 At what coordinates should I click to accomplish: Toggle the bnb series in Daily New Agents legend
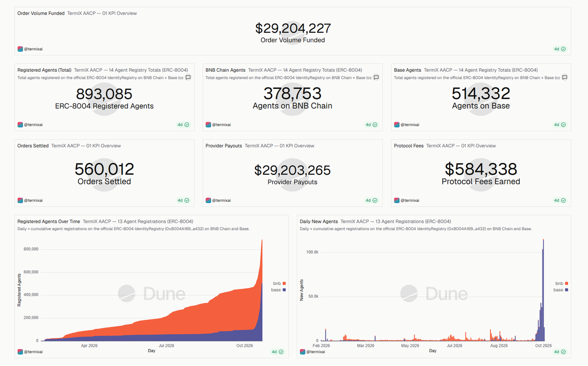[x=562, y=284]
